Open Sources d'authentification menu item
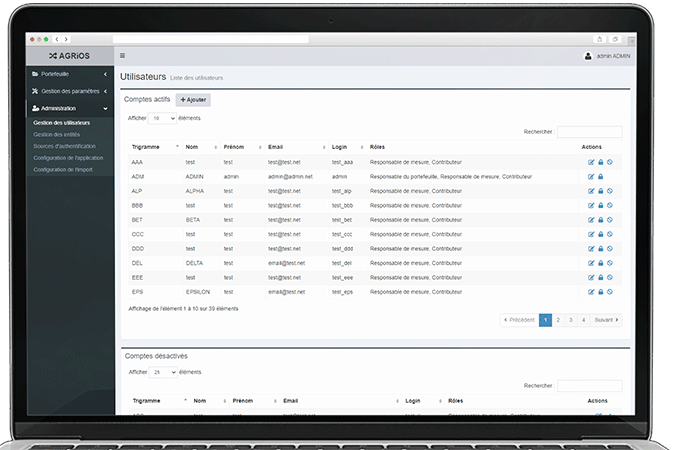This screenshot has width=675, height=450. click(x=65, y=146)
